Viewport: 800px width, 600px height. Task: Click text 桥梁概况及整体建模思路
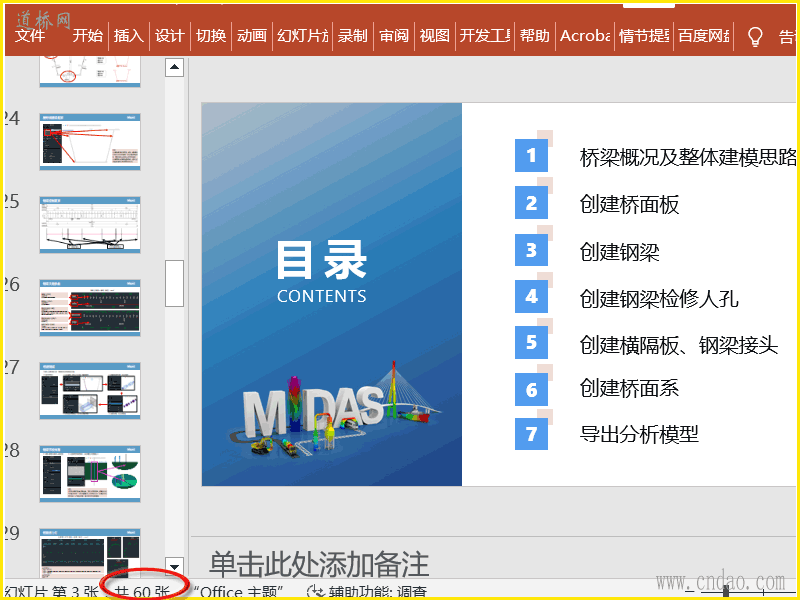pyautogui.click(x=688, y=157)
